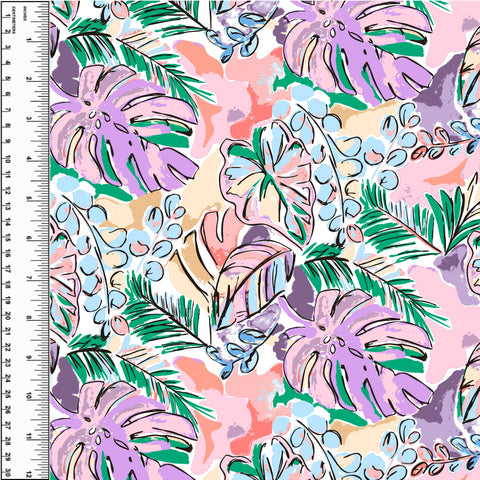This screenshot has width=480, height=480.
Task: Select the 30 centimeter mark on ruler
Action: (x=7, y=472)
